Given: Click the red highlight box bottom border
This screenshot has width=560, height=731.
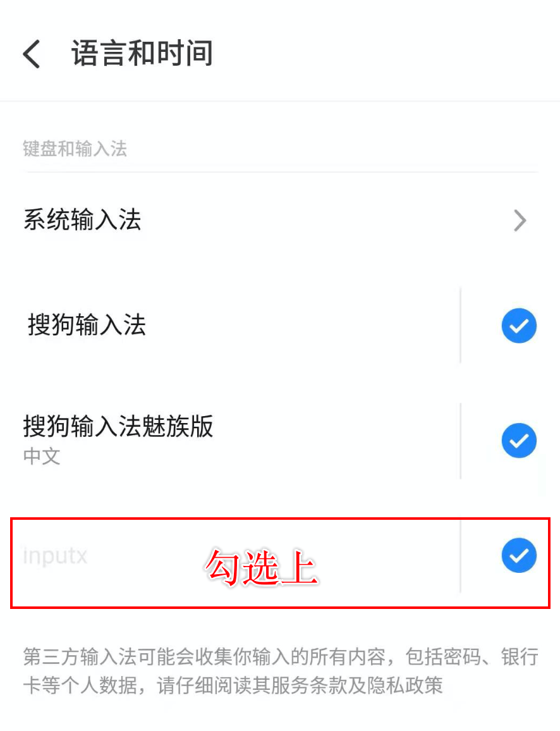Looking at the screenshot, I should 281,607.
